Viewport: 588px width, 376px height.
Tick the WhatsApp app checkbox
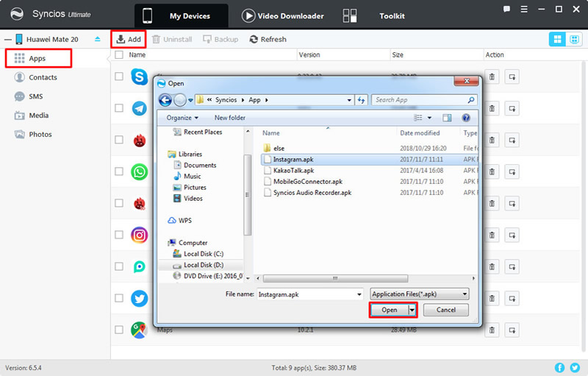(x=119, y=171)
